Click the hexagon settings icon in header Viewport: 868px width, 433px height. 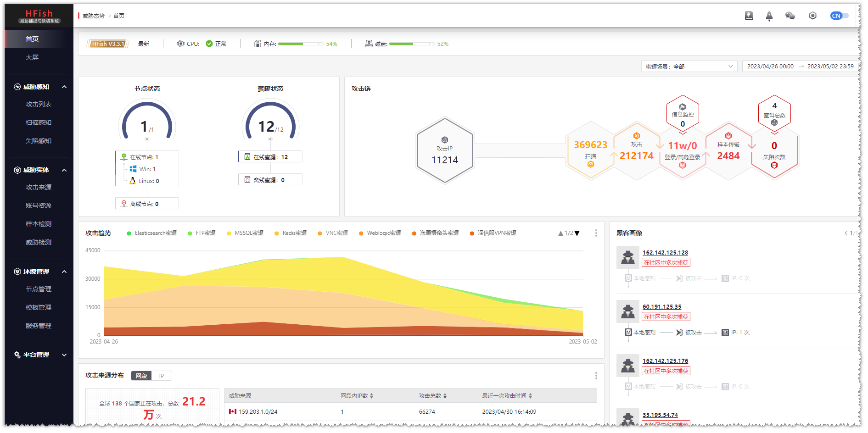click(812, 16)
